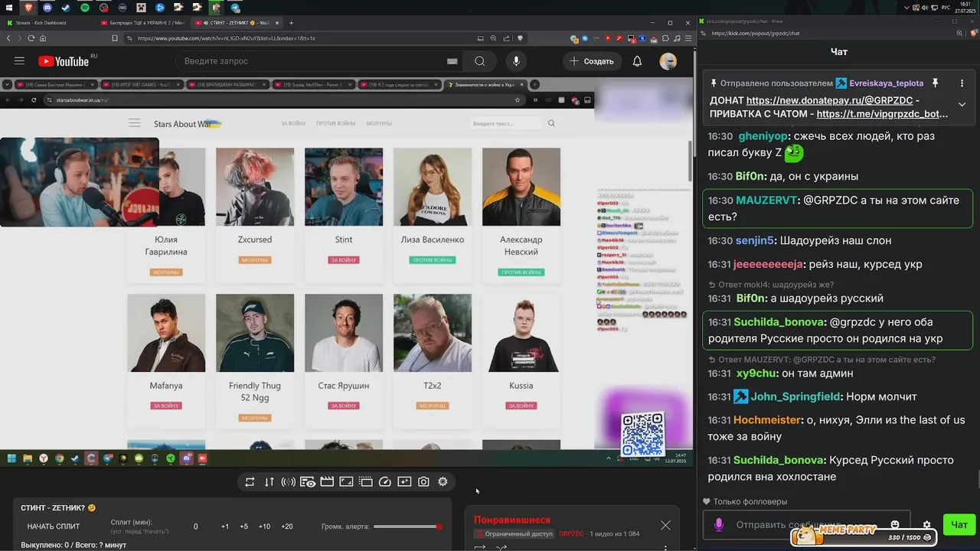Open emoji picker in Kick chat input
The height and width of the screenshot is (551, 980).
coord(895,525)
